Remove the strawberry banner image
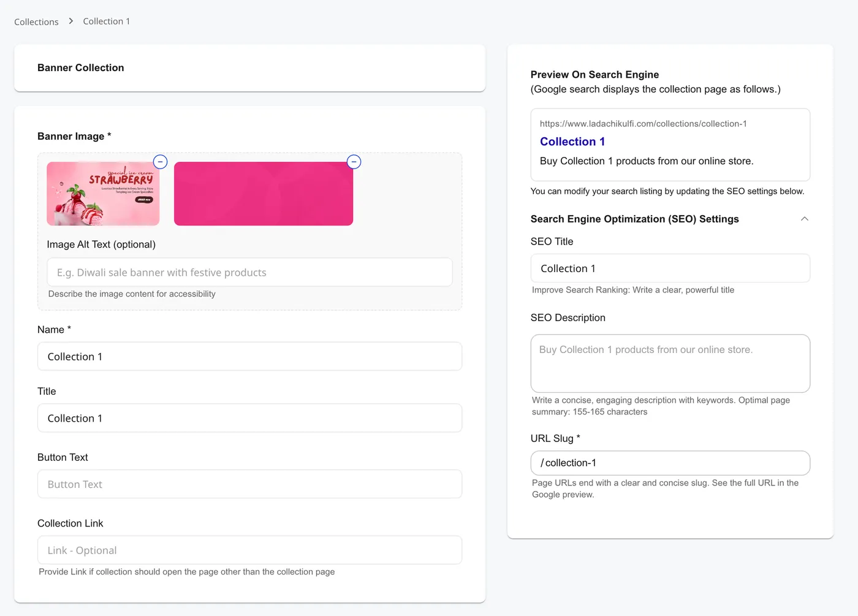 click(x=160, y=162)
